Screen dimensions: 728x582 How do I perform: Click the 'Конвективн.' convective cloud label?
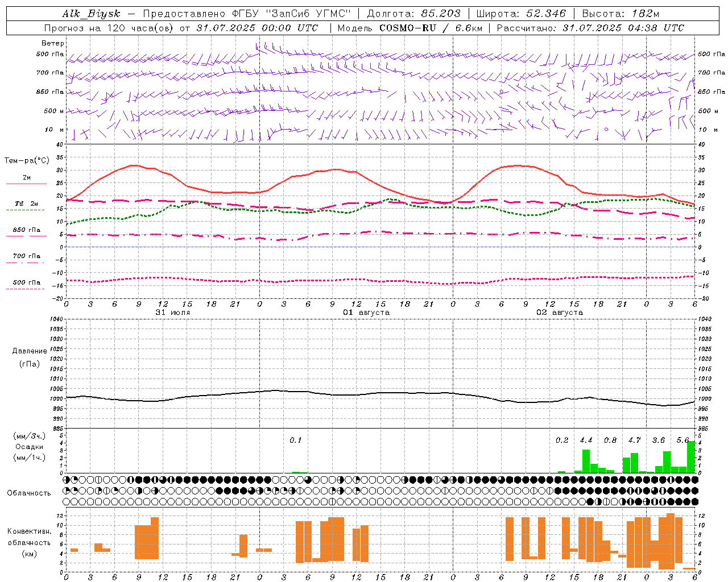pos(30,531)
